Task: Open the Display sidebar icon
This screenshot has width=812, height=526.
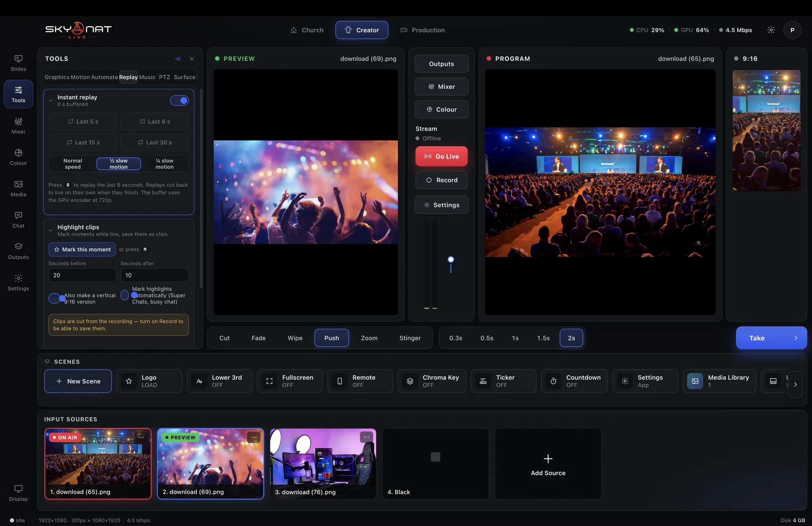Action: tap(18, 493)
